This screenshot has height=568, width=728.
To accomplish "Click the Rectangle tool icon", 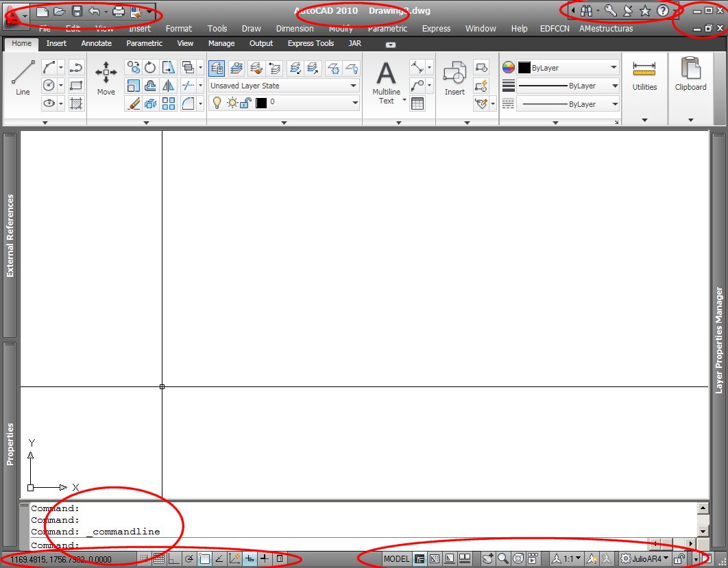I will 76,86.
